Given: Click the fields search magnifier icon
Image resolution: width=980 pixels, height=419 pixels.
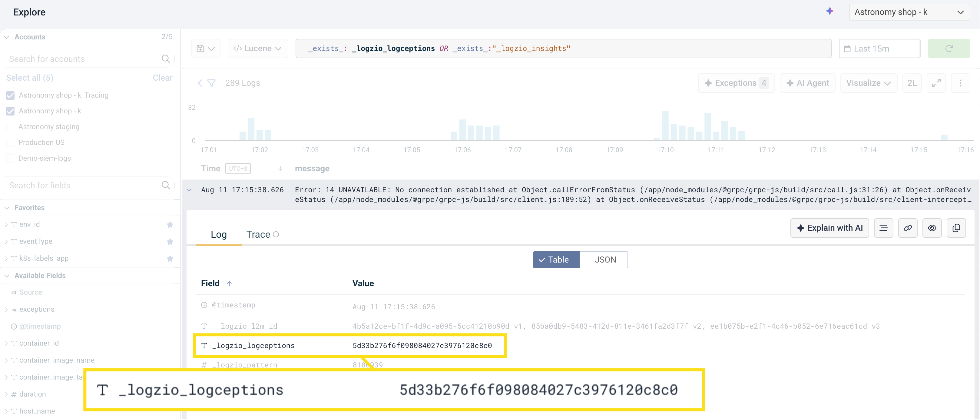Looking at the screenshot, I should coord(165,186).
